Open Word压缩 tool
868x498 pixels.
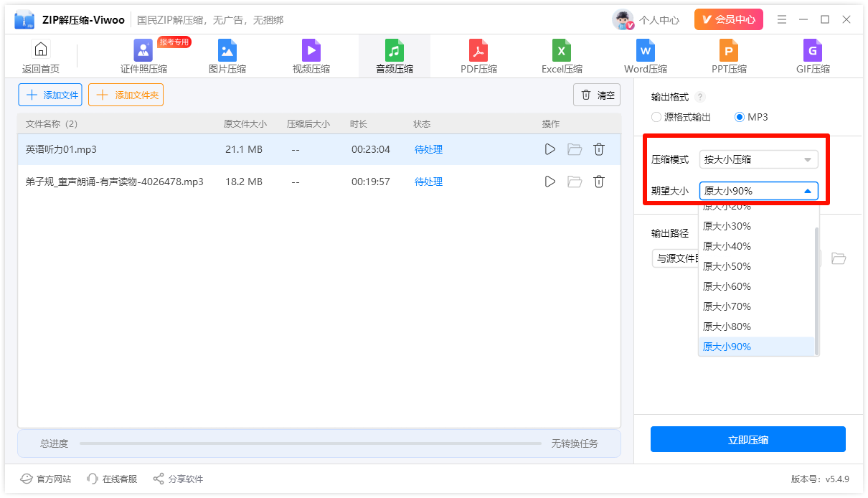[x=646, y=57]
